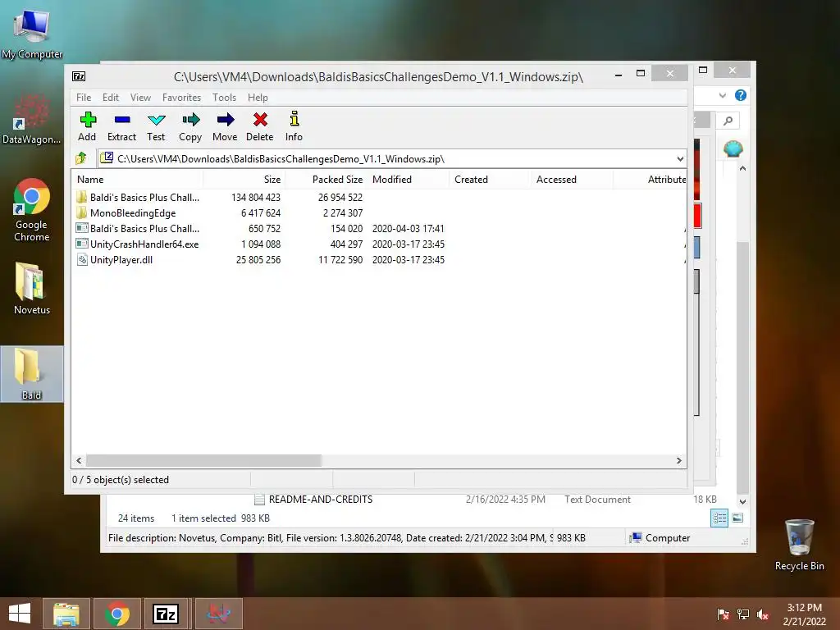Open the File menu
840x630 pixels.
[84, 98]
